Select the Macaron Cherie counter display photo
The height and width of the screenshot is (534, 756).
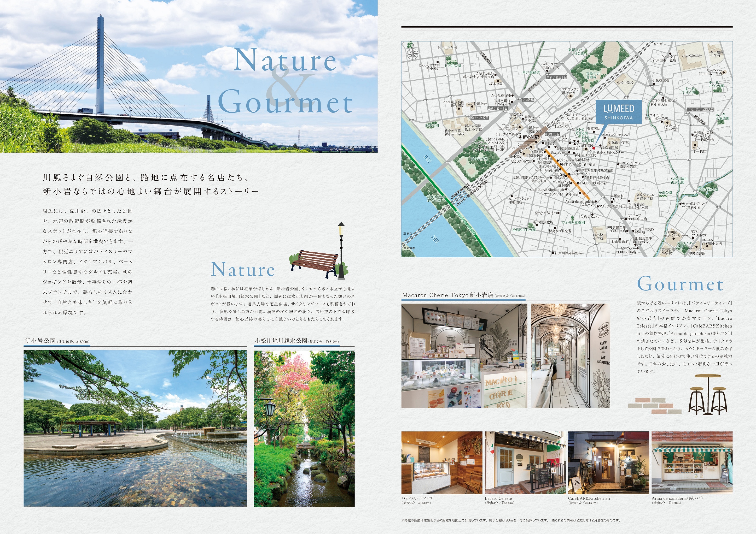click(464, 356)
